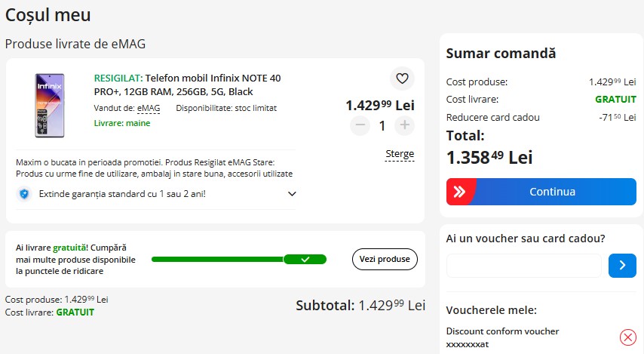The height and width of the screenshot is (354, 644).
Task: Decrease quantity with the minus button
Action: pyautogui.click(x=360, y=125)
